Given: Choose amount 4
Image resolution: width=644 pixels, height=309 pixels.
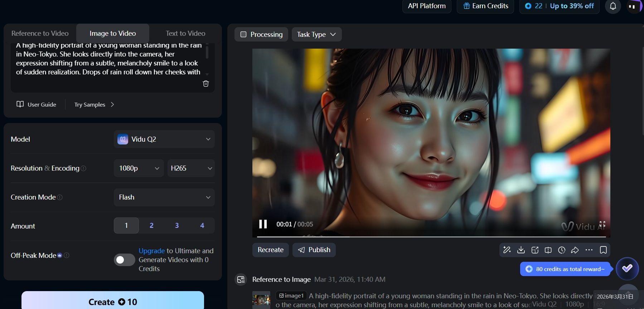Looking at the screenshot, I should point(202,226).
